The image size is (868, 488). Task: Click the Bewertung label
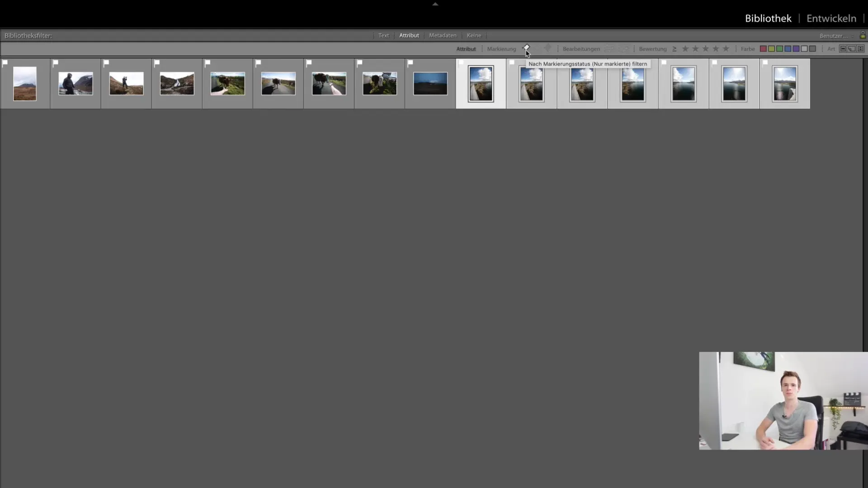652,49
